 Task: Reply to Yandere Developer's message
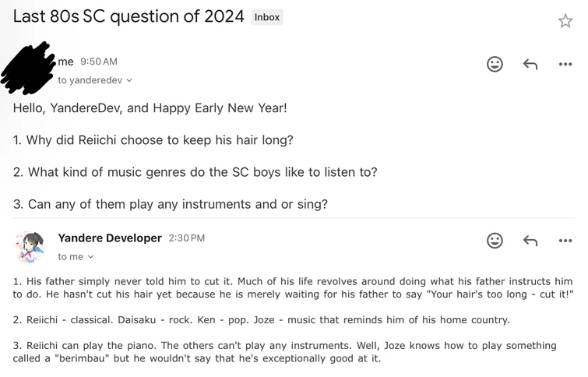pos(530,241)
